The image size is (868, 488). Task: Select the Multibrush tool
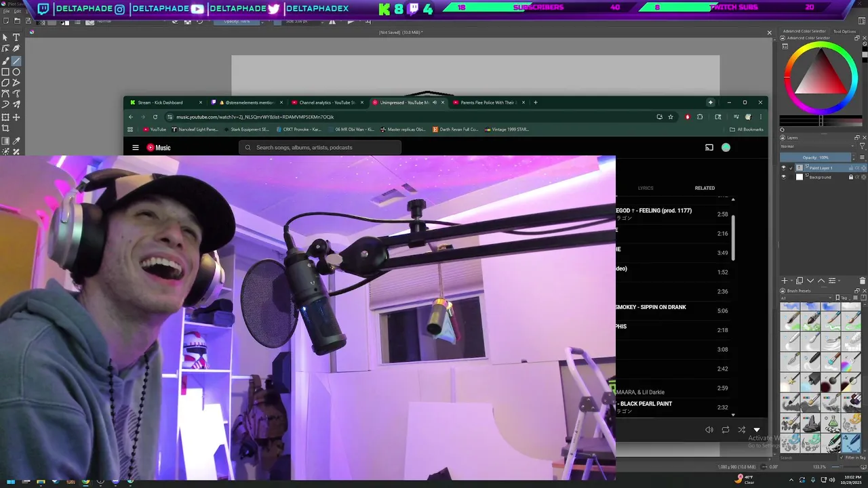(x=16, y=105)
